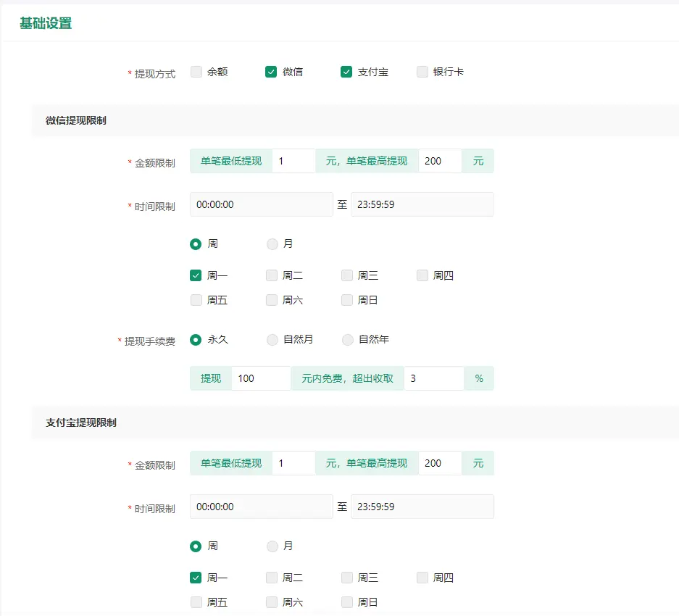Choose 自然年 for the withdrawal fee period
Image resolution: width=679 pixels, height=616 pixels.
point(348,339)
